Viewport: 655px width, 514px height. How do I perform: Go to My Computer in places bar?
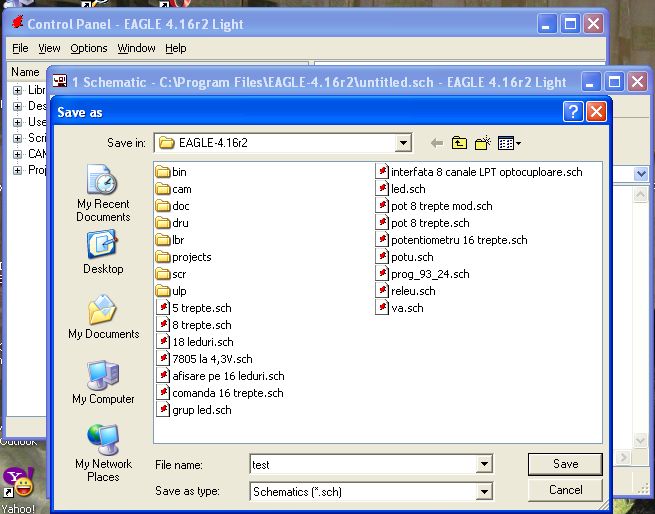103,382
